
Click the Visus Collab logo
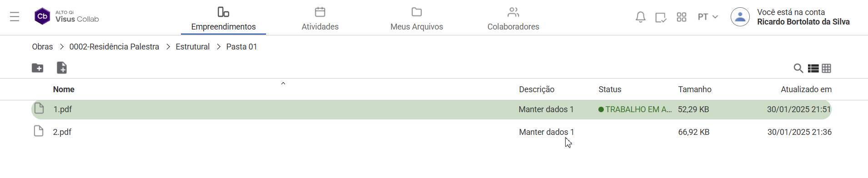pyautogui.click(x=67, y=16)
